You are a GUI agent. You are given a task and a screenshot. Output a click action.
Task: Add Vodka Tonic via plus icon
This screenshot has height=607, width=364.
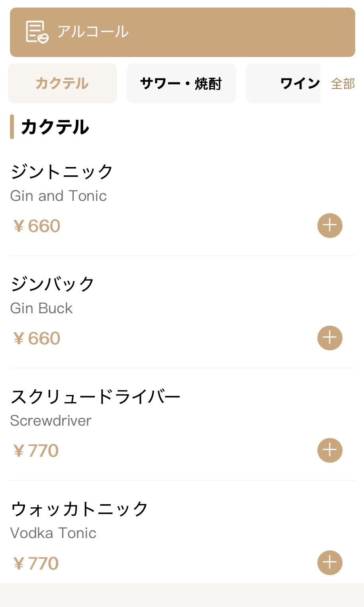[x=330, y=563]
